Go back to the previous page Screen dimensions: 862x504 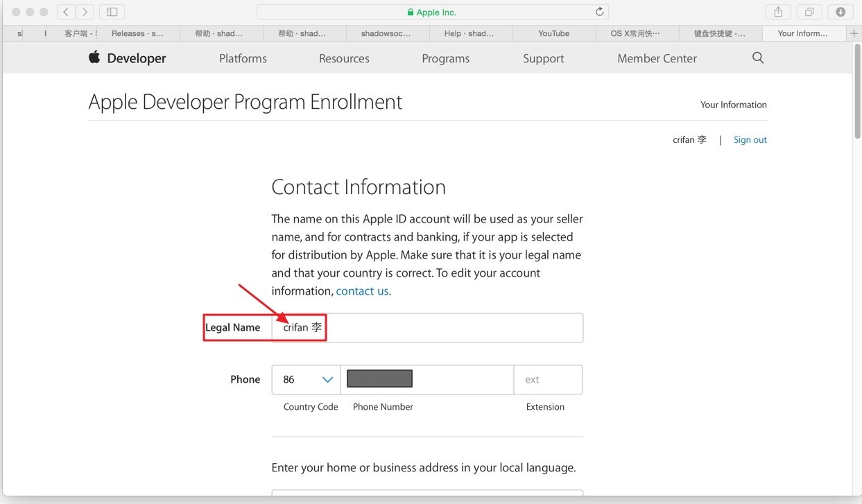[66, 12]
